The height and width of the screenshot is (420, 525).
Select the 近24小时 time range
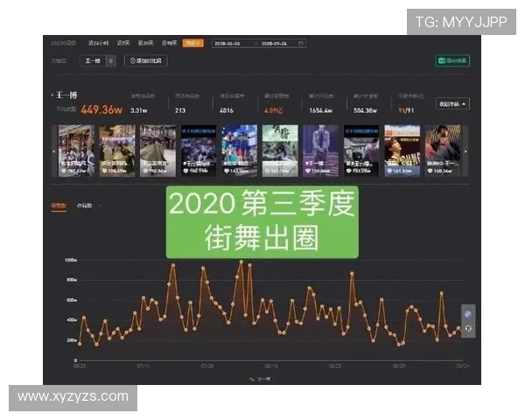click(x=98, y=43)
